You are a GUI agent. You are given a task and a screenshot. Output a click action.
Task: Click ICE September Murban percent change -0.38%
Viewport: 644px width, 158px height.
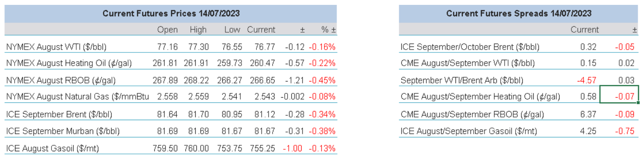pyautogui.click(x=322, y=131)
